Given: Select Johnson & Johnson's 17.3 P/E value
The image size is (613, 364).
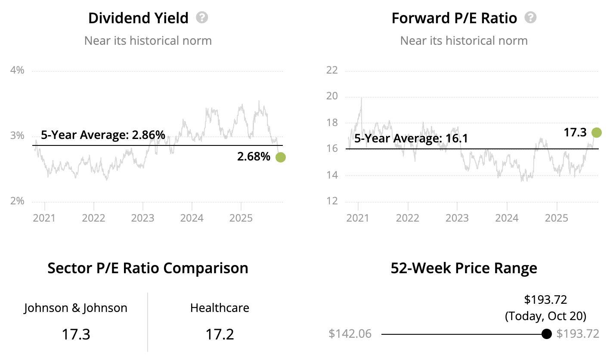Looking at the screenshot, I should [x=76, y=334].
